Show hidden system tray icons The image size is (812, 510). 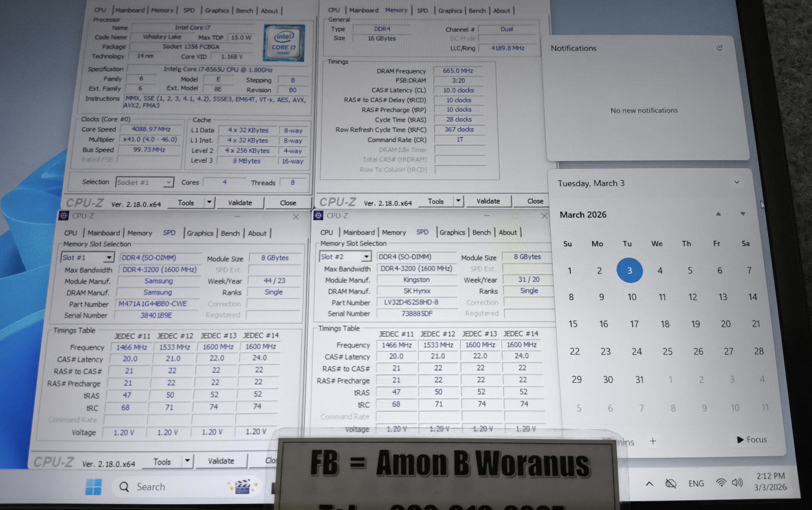tap(649, 484)
